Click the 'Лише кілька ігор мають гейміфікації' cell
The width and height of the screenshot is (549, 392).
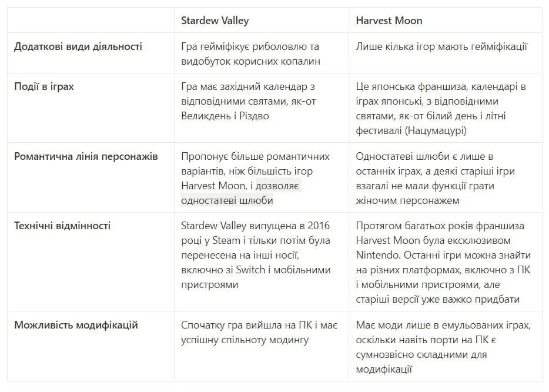[441, 46]
